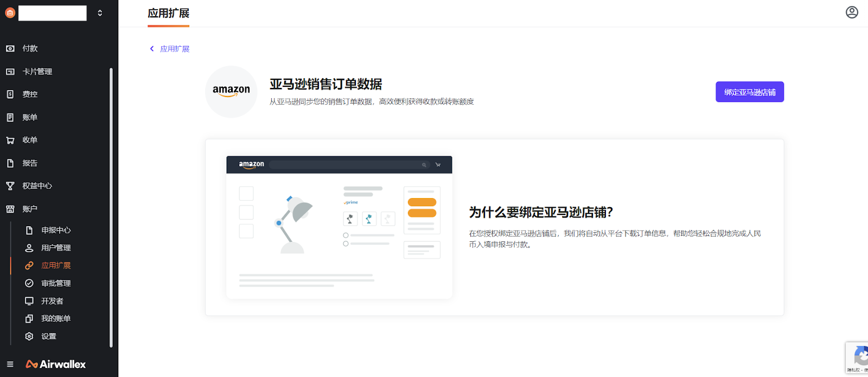Click the back chevron beside 应用扩展
The image size is (868, 377).
(x=152, y=49)
